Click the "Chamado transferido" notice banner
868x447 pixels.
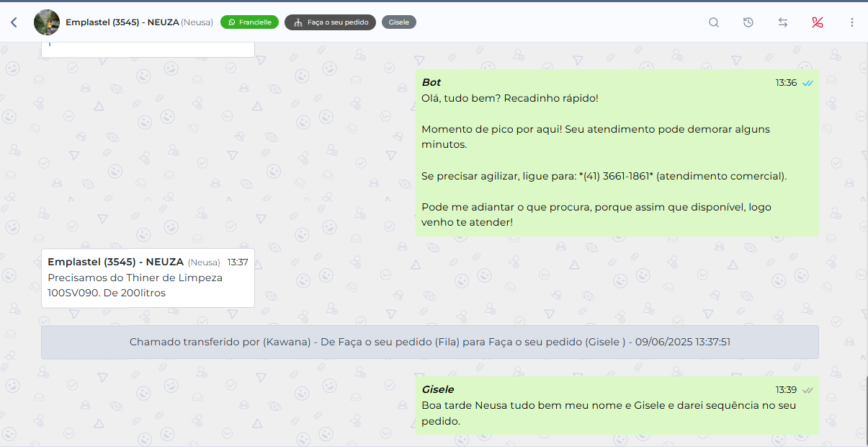(x=429, y=342)
